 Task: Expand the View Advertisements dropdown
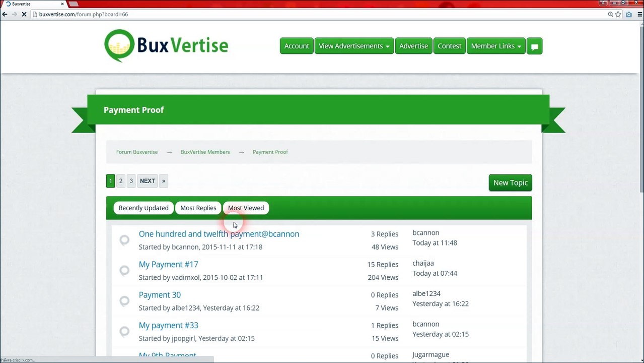[354, 46]
